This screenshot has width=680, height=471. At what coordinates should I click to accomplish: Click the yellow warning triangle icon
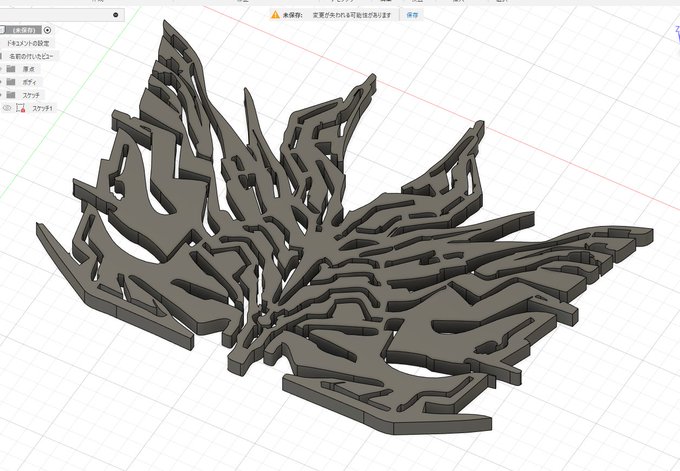(x=275, y=15)
